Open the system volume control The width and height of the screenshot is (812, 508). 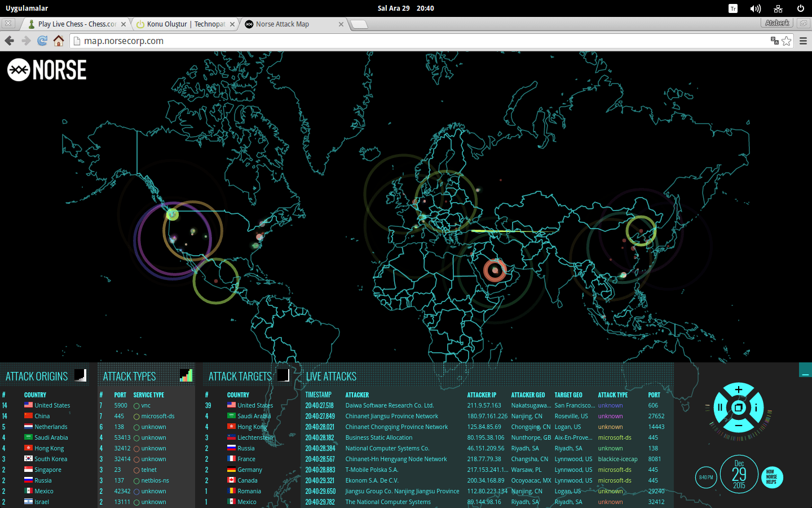756,8
